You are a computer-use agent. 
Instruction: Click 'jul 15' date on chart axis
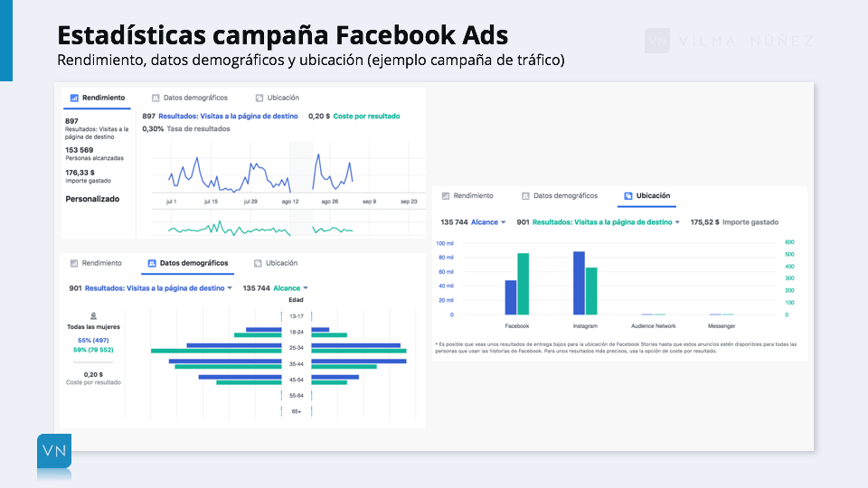(x=211, y=202)
